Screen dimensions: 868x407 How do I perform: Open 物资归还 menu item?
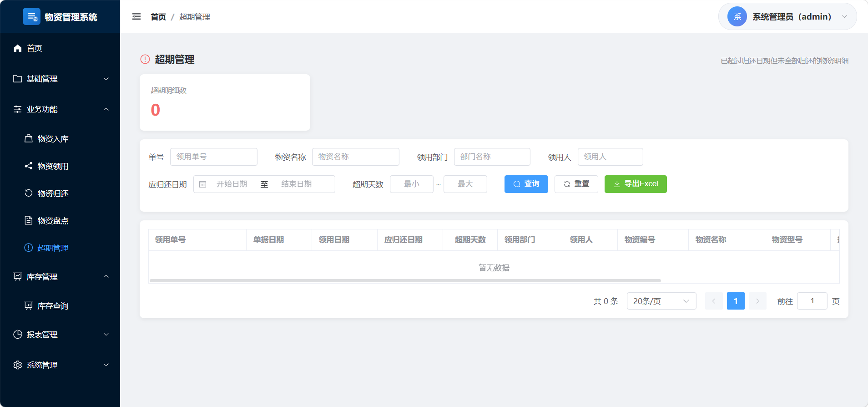[60, 193]
